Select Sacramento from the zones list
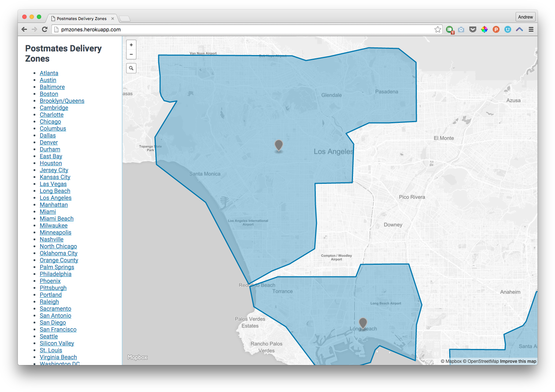This screenshot has width=555, height=392. (x=55, y=309)
